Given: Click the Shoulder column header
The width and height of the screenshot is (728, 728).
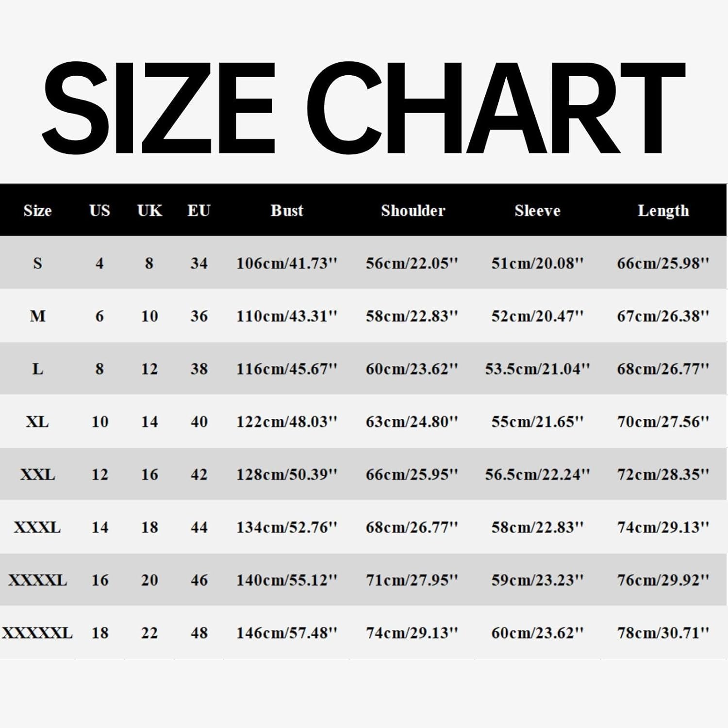Looking at the screenshot, I should [x=413, y=211].
